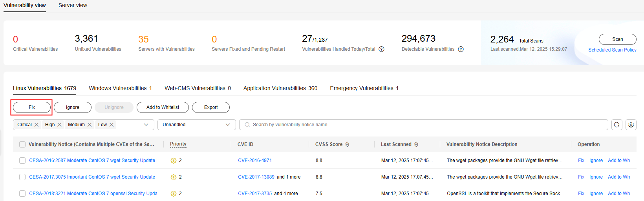Remove the Critical filter tag

coord(37,125)
